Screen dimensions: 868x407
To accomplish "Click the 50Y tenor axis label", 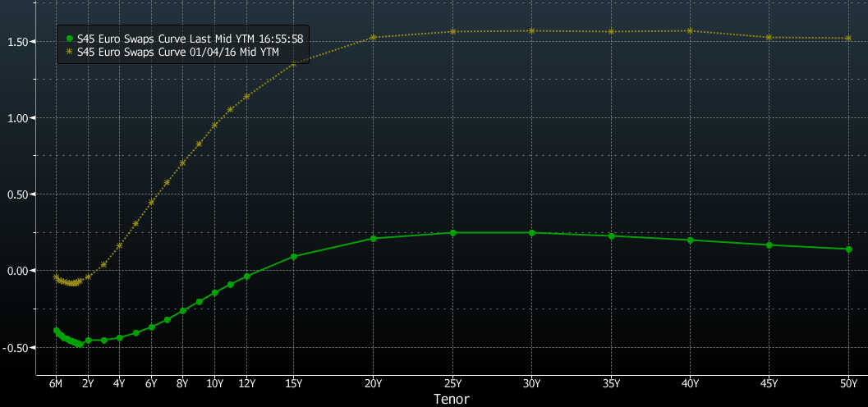I will point(848,384).
